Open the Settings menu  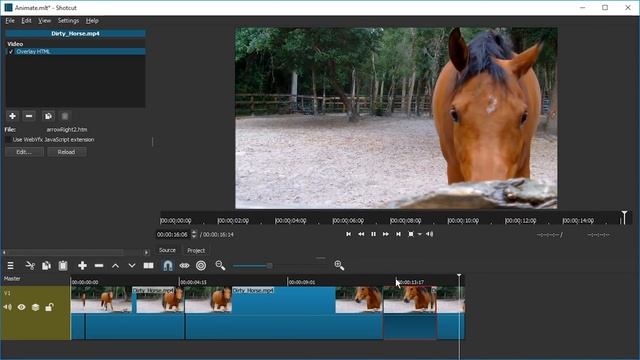point(68,20)
